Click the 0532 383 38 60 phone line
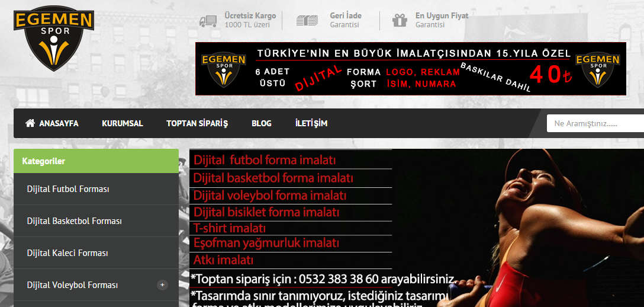This screenshot has height=307, width=644. pos(323,279)
